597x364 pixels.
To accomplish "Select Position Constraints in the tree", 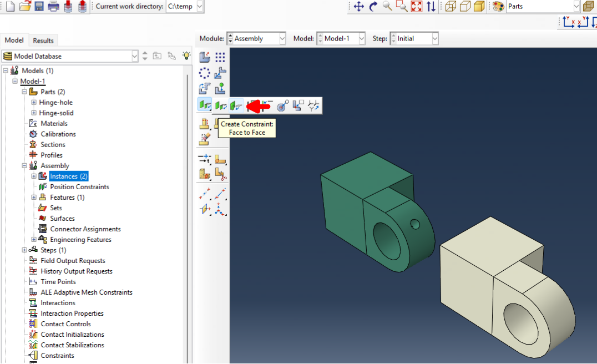I will (x=79, y=187).
